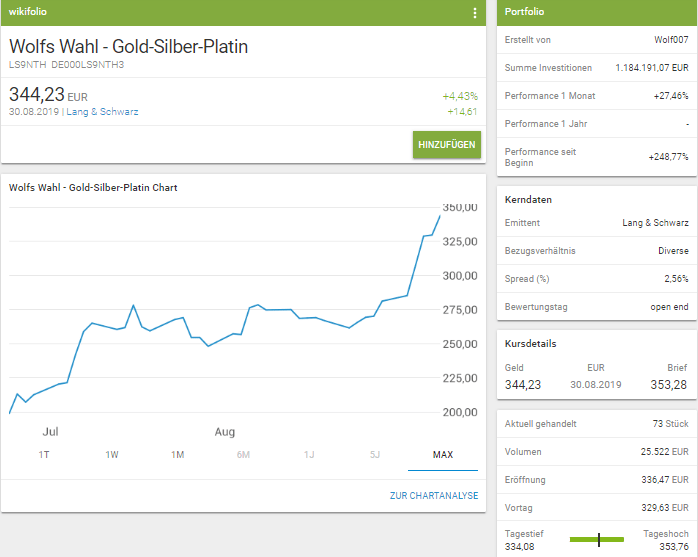Screen dimensions: 698x557
Task: Click the Tagestief/Tageshoch range slider marker
Action: [x=598, y=540]
